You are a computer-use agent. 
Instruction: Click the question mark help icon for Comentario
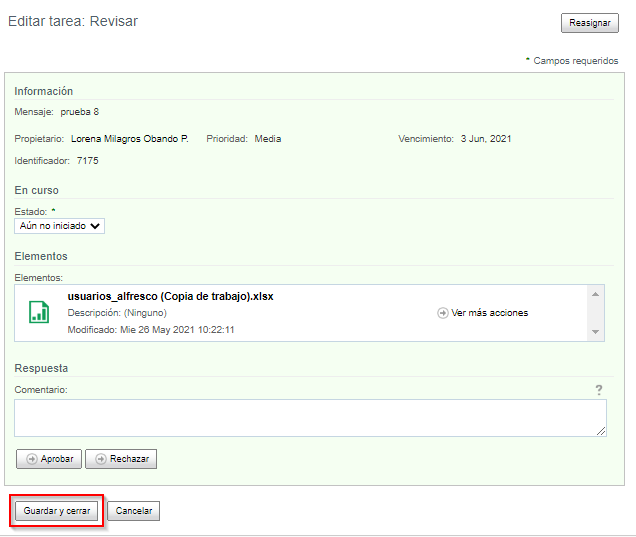(599, 390)
